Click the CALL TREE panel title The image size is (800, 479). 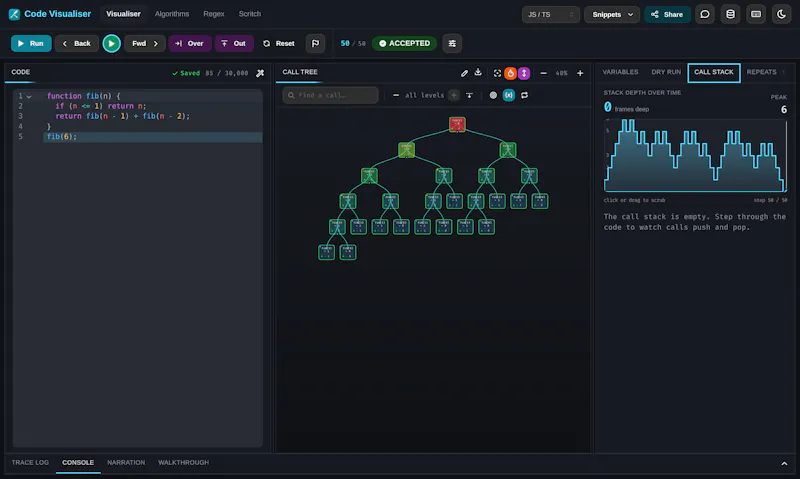point(300,72)
